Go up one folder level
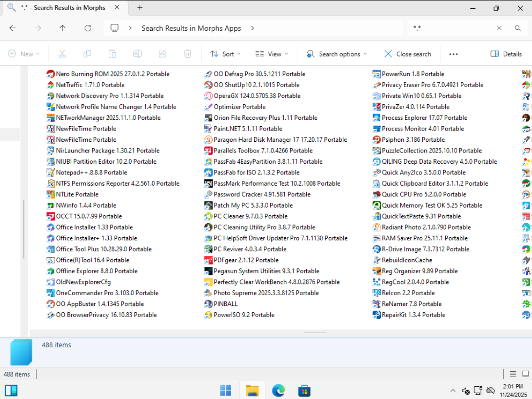Screen dimensions: 532x399 62,28
